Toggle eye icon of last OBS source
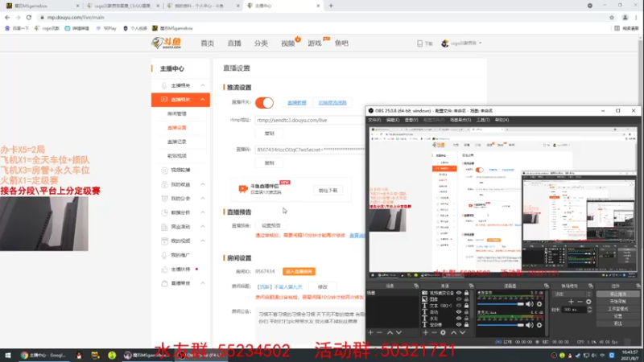Screen dimensions: 644x362 (459, 325)
